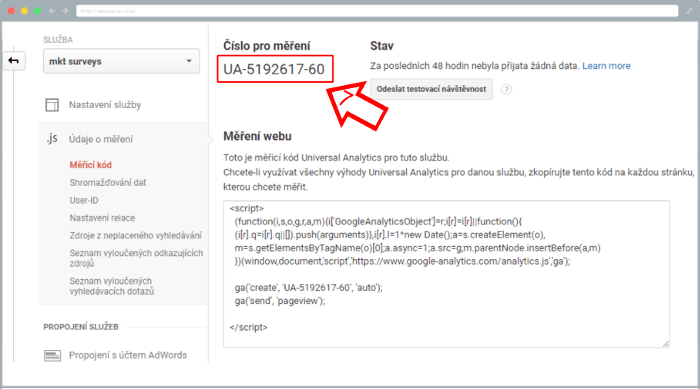
Task: Click Odeslat testovací návštěvnost button
Action: (431, 89)
